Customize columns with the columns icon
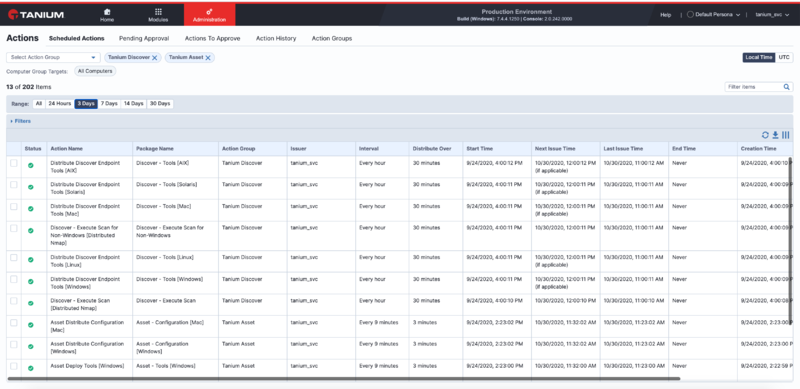This screenshot has height=389, width=800. pyautogui.click(x=786, y=135)
